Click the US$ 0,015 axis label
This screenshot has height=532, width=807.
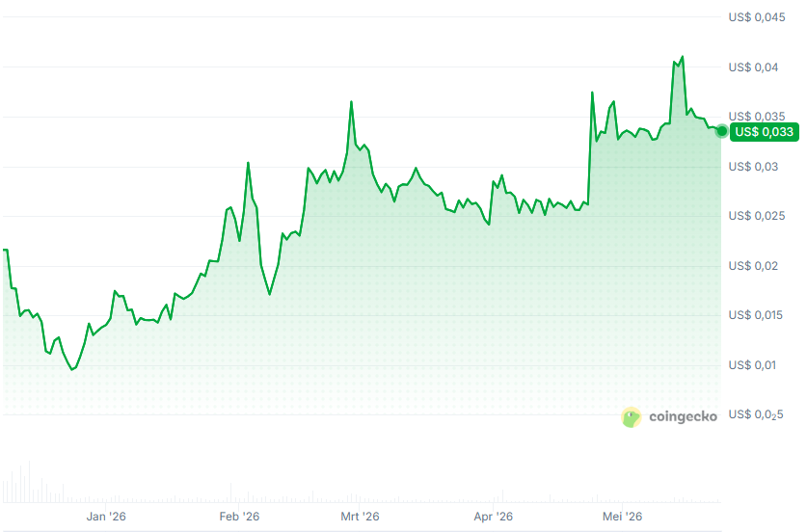coord(755,315)
